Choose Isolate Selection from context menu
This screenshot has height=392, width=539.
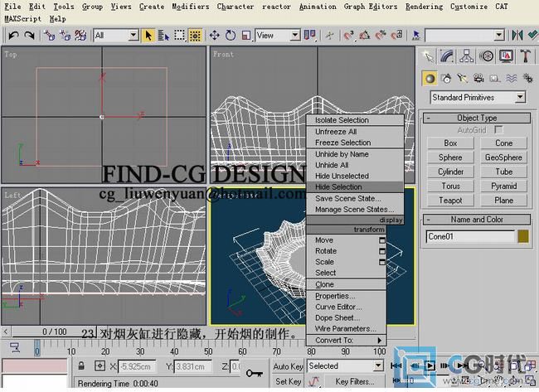(x=355, y=120)
